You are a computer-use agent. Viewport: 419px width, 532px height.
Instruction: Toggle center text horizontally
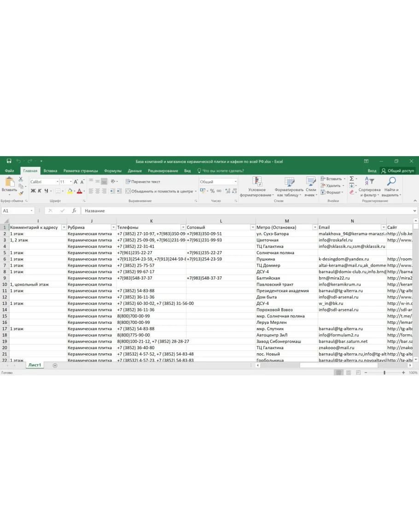97,191
